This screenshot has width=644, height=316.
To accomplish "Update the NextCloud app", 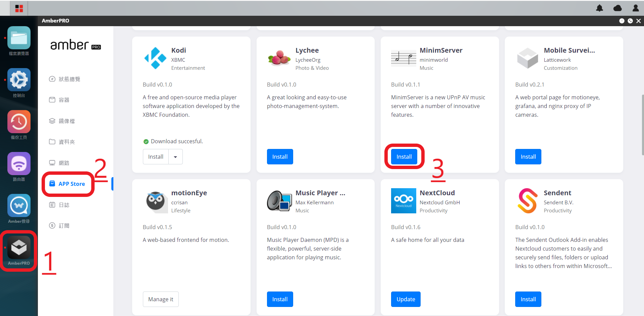I will [x=406, y=299].
